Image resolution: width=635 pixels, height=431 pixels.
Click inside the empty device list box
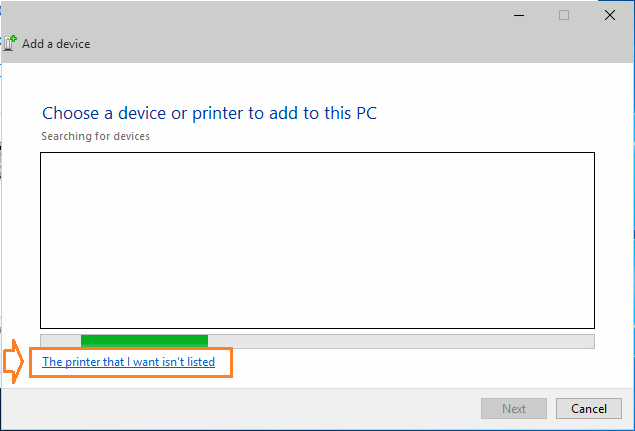[x=318, y=240]
